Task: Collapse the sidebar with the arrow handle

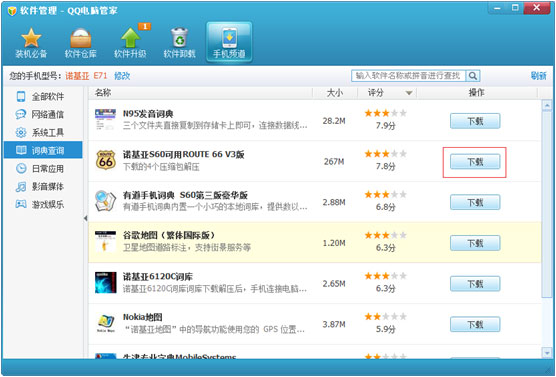Action: tap(85, 218)
